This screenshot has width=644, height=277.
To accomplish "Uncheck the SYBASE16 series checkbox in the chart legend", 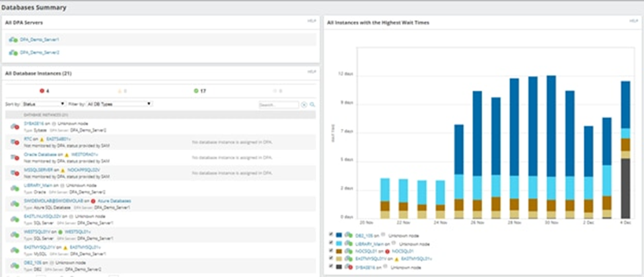I will [331, 266].
